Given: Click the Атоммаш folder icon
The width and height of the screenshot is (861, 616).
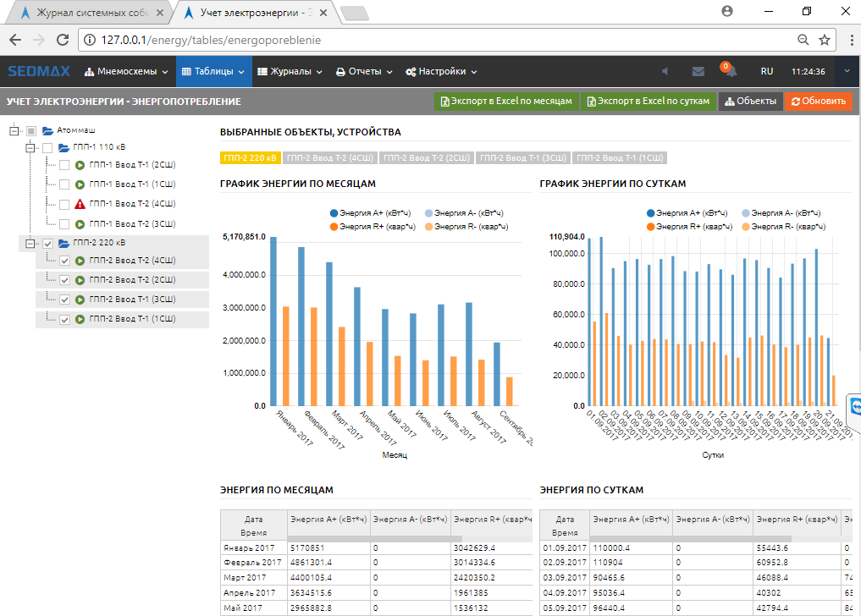Looking at the screenshot, I should (x=48, y=131).
